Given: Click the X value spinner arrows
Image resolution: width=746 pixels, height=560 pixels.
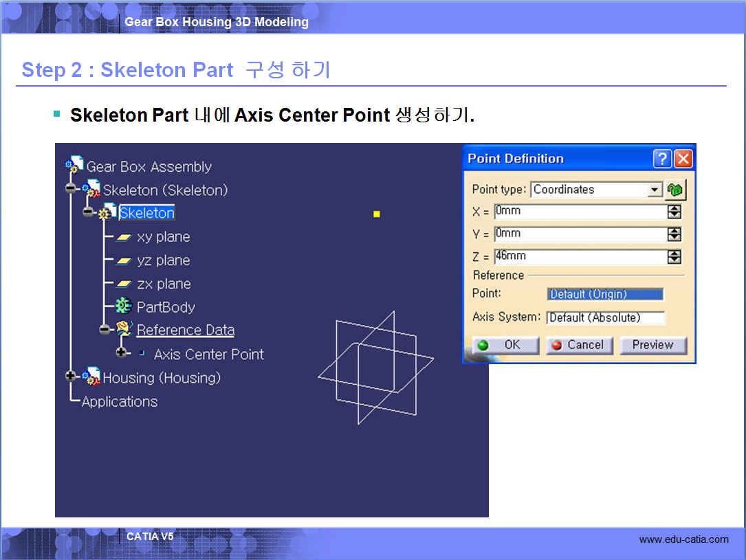Looking at the screenshot, I should (x=674, y=212).
